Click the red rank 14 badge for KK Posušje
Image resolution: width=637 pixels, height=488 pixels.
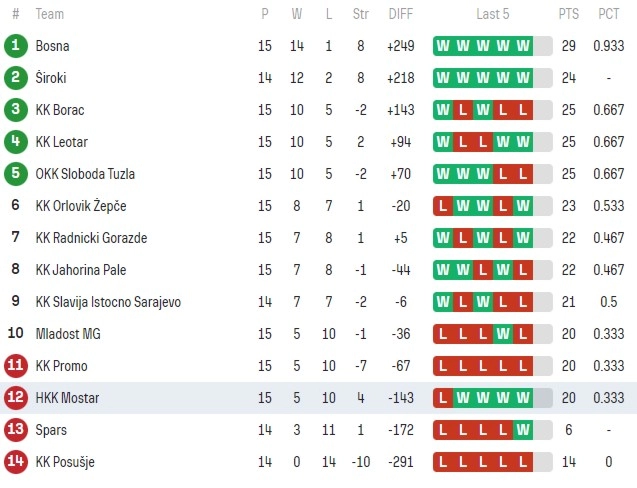point(16,462)
